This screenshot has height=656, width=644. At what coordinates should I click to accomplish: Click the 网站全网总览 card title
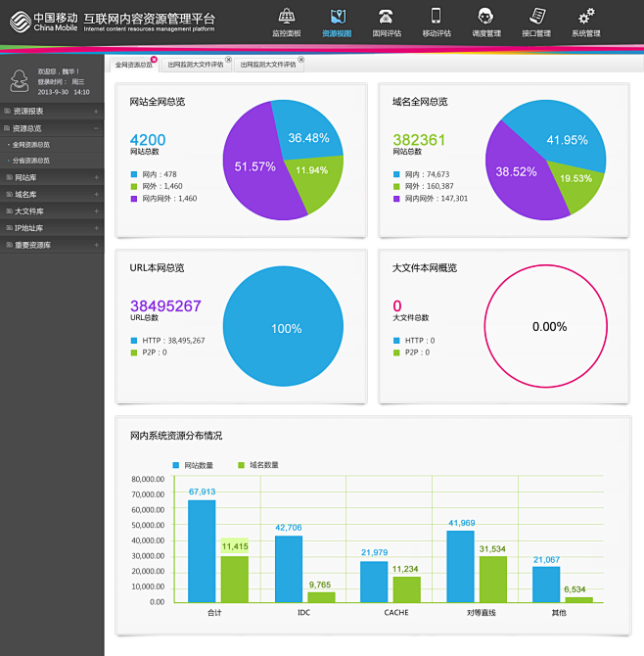coord(158,102)
